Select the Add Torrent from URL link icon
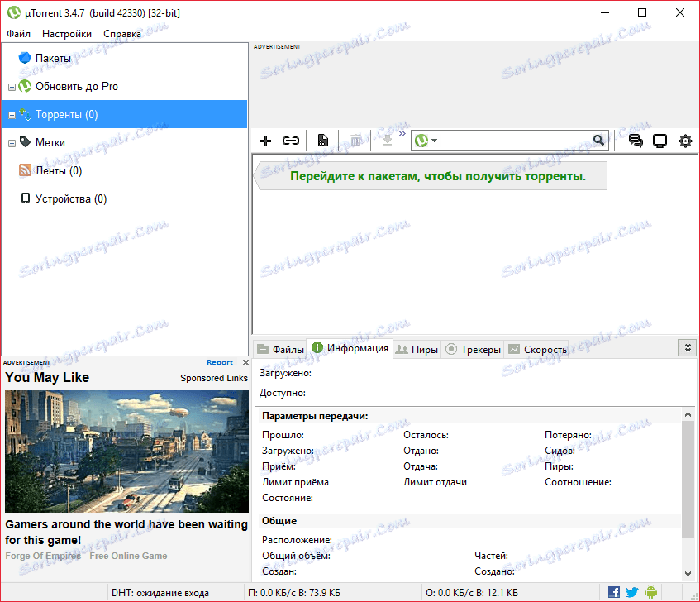Viewport: 700px width, 602px height. [291, 141]
